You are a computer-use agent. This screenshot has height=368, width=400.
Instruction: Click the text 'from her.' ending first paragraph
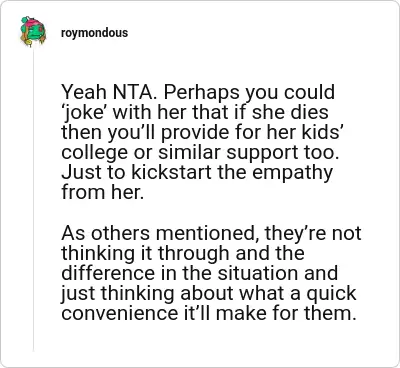(103, 192)
